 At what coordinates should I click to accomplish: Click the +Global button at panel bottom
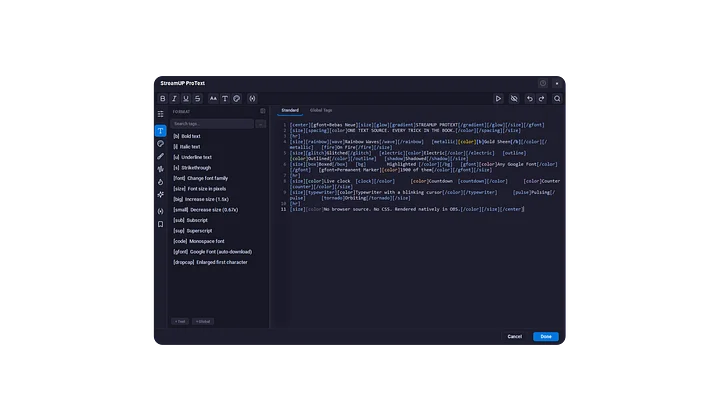(x=203, y=321)
